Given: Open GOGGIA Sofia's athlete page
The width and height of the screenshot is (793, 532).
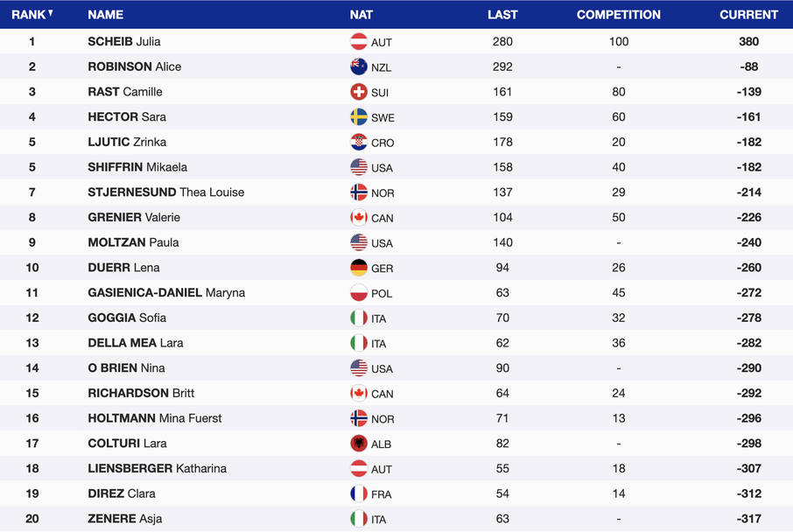Looking at the screenshot, I should coord(127,318).
